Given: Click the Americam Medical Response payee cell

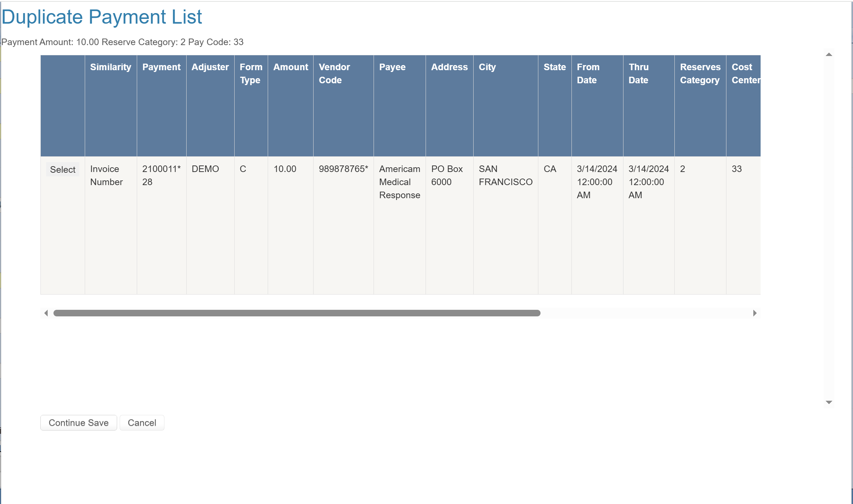Looking at the screenshot, I should point(399,182).
